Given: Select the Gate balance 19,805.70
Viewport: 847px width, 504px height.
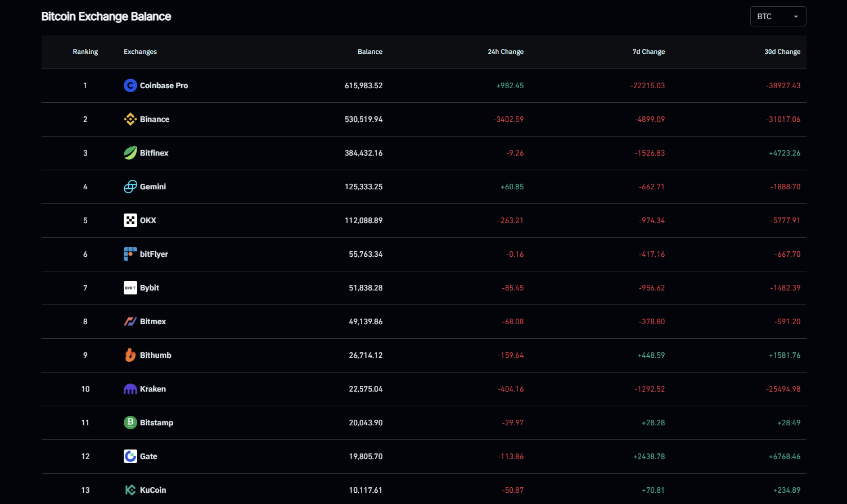Looking at the screenshot, I should pos(366,456).
